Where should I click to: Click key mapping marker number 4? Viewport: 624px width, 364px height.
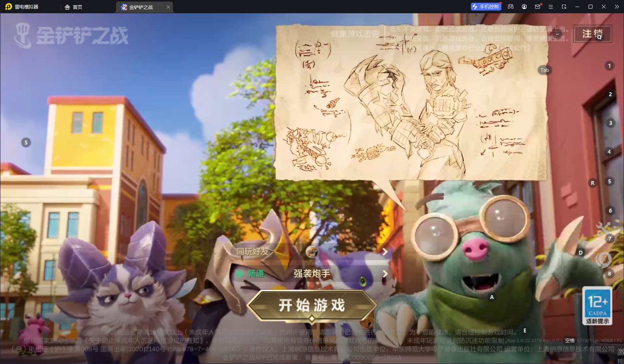[609, 152]
